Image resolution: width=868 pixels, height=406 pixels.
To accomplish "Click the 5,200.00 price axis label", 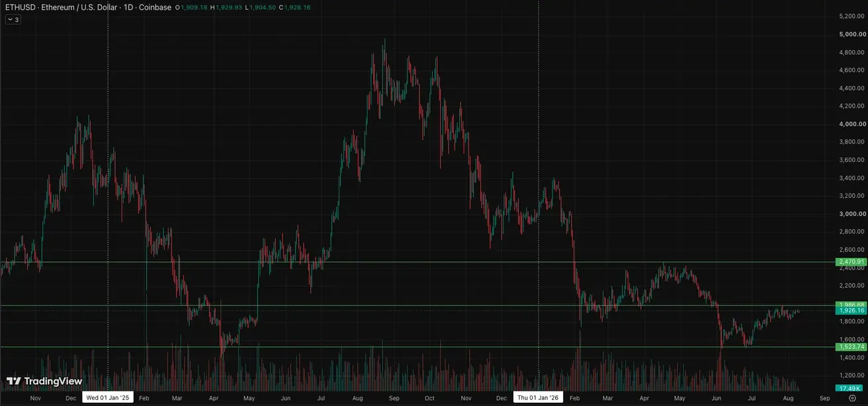I will (852, 16).
